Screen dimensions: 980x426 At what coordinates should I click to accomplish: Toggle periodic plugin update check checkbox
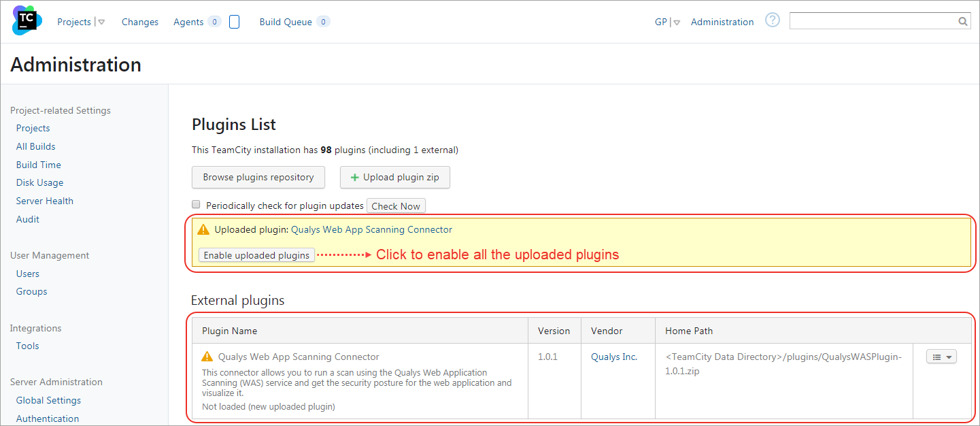(x=196, y=204)
